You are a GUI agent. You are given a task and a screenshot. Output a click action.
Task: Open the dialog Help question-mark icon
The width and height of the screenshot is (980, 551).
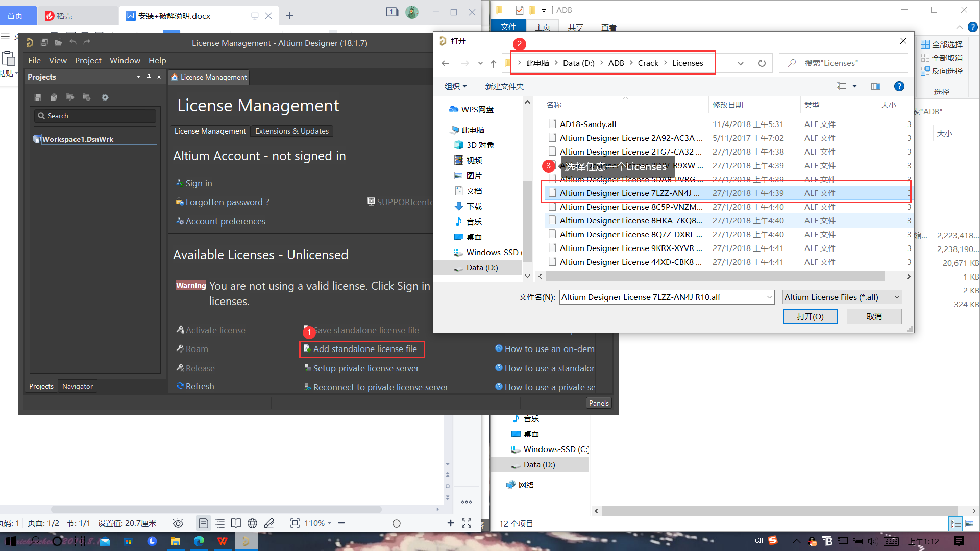point(899,86)
